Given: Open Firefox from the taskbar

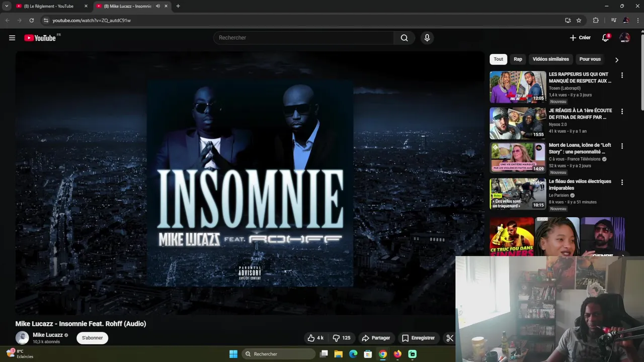Looking at the screenshot, I should (x=397, y=354).
